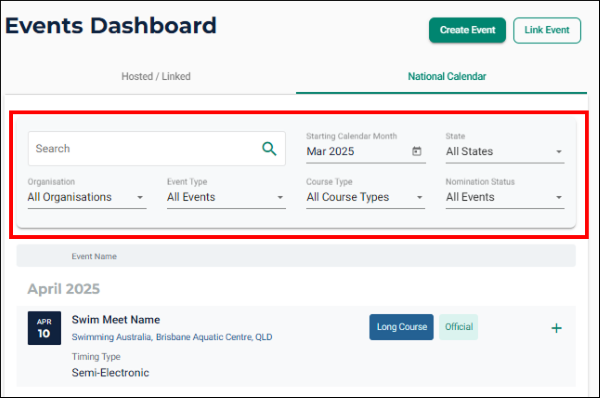Screen dimensions: 600x398
Task: Click the Timing Type label
Action: point(96,357)
